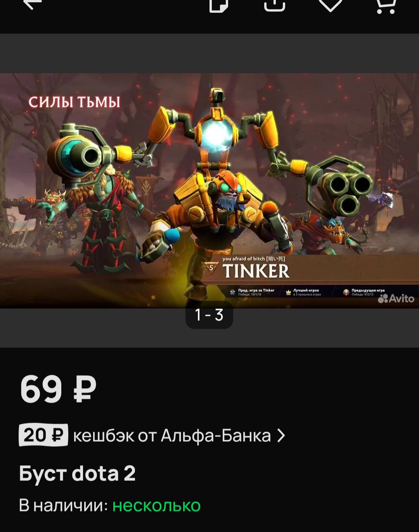Expand Alfa-Bank cashback details via chevron
The image size is (419, 532).
point(281,436)
